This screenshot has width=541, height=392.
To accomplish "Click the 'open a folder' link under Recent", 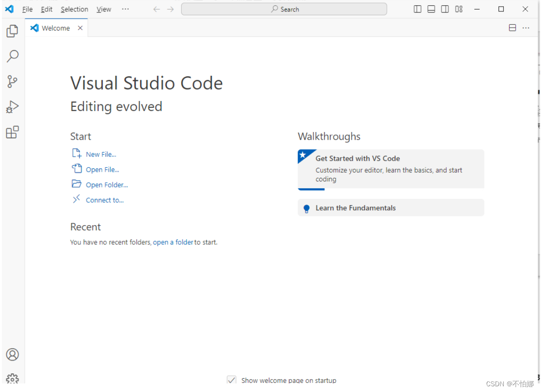I will 173,242.
